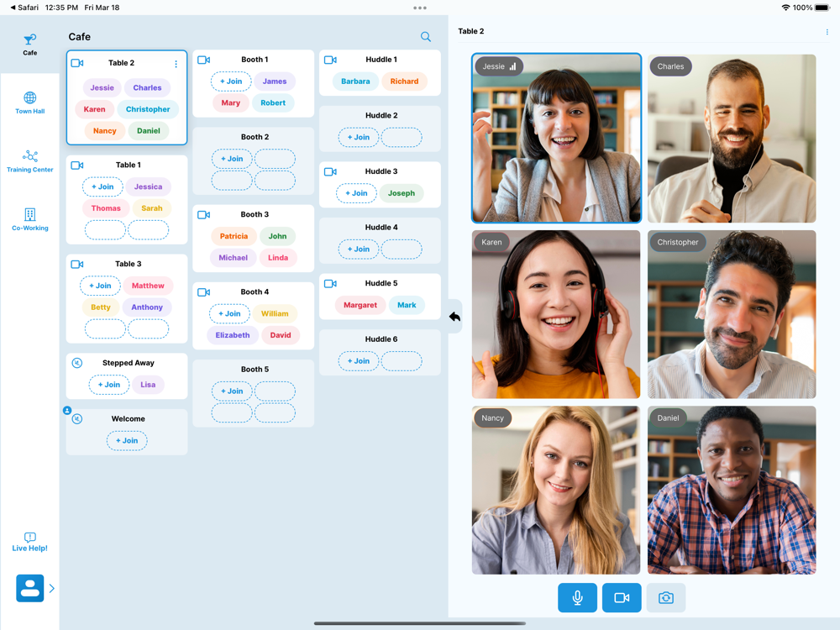Open the Co-Working space
Screen dimensions: 840x630
click(30, 219)
